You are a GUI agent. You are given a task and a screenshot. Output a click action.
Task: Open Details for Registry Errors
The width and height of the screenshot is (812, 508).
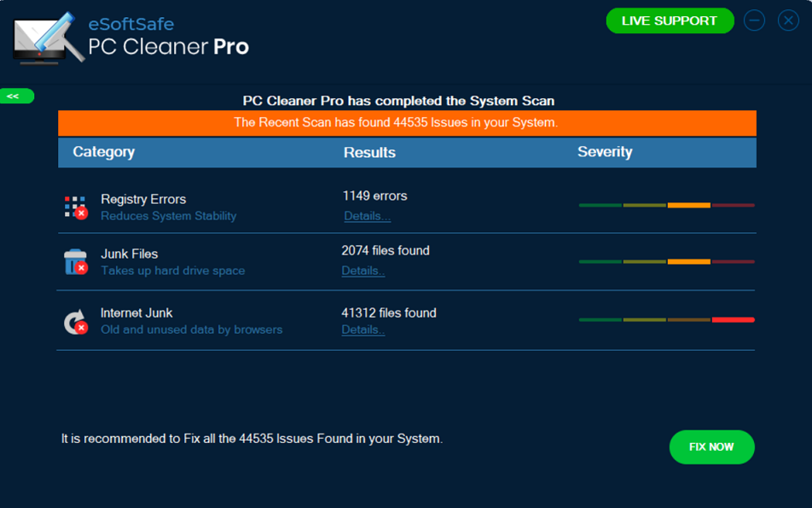367,216
